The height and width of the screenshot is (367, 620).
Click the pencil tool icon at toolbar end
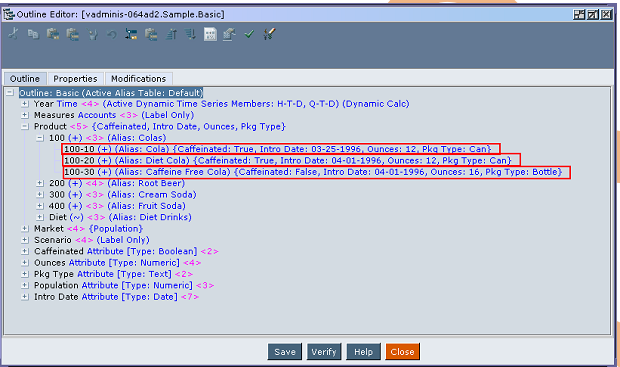[269, 34]
